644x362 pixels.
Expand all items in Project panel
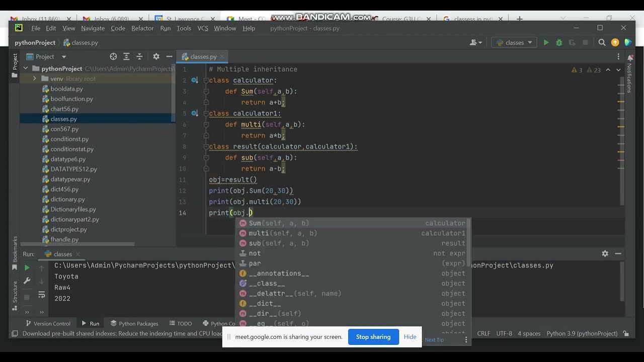point(126,57)
